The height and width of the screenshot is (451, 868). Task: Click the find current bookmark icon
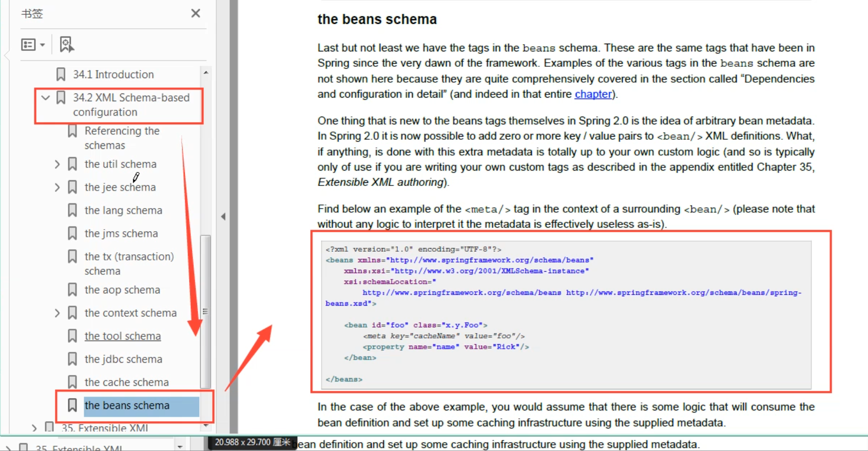66,45
